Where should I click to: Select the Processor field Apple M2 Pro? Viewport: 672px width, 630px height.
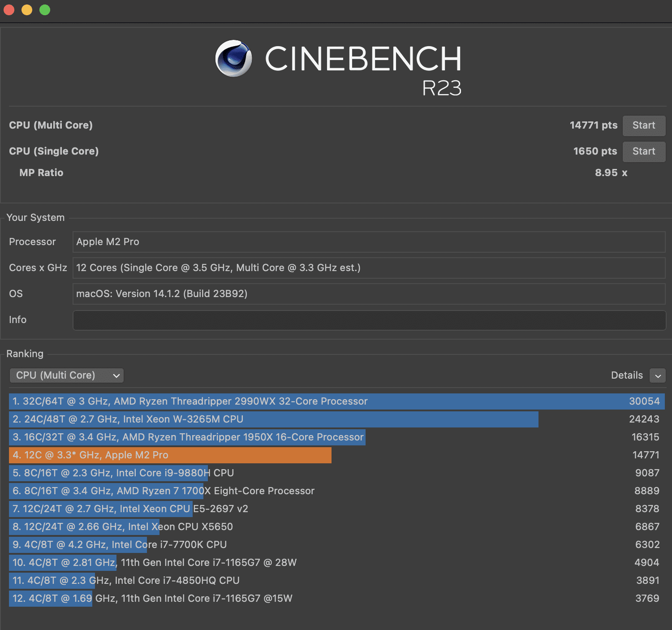(369, 242)
